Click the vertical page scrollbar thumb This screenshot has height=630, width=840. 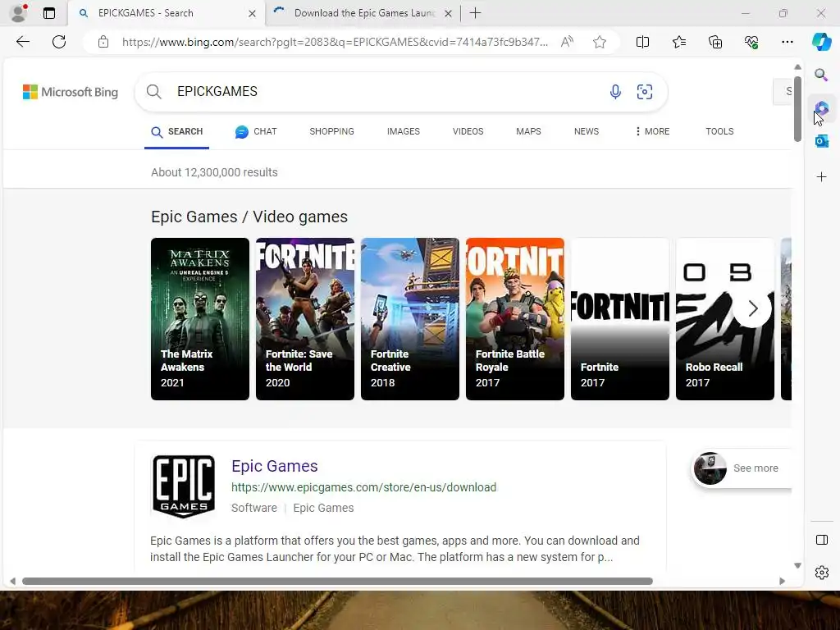tap(797, 109)
